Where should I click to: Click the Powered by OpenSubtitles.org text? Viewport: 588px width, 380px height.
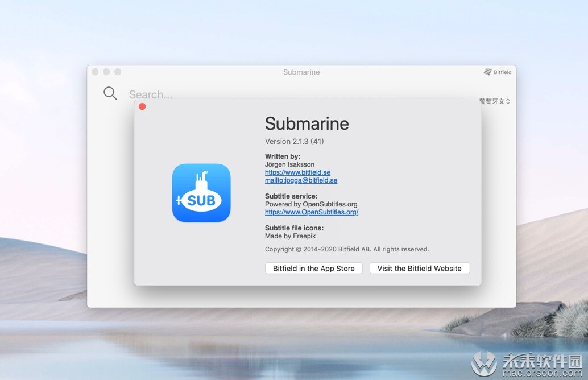click(x=311, y=204)
